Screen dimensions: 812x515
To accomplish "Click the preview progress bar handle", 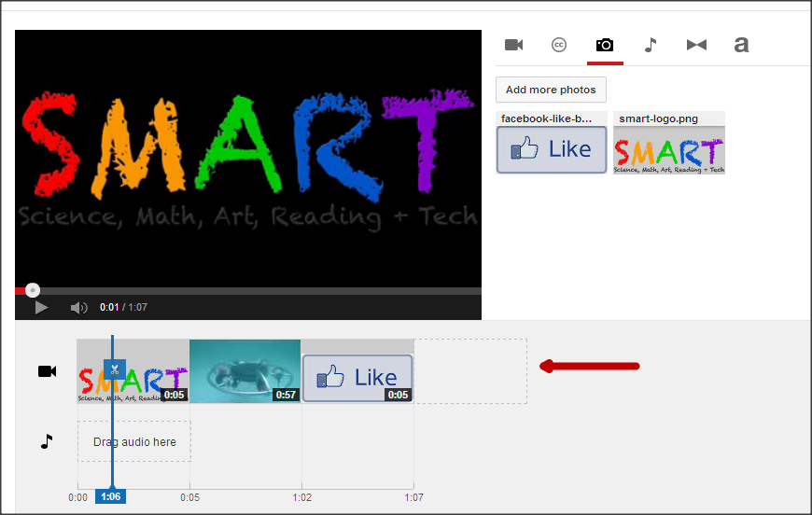I will (x=33, y=290).
